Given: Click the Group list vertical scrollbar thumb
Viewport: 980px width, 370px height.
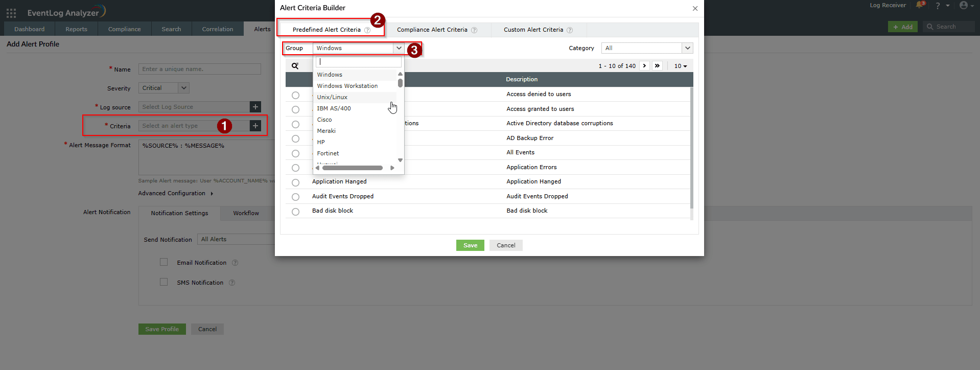Looking at the screenshot, I should tap(400, 83).
